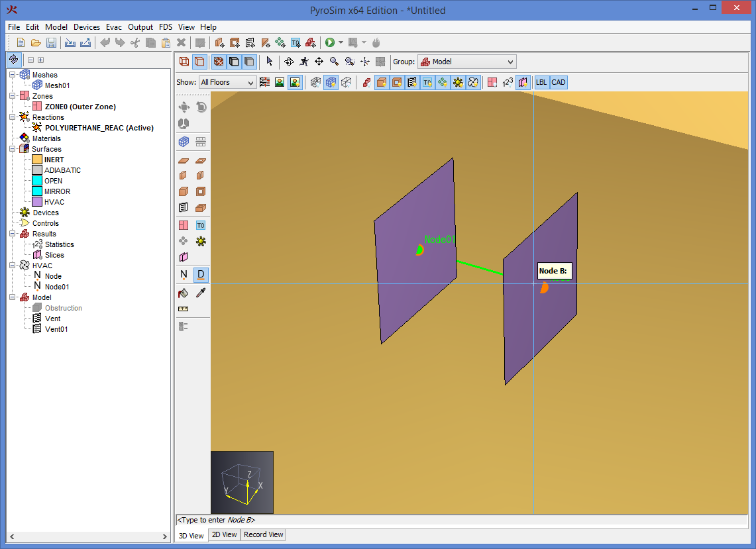This screenshot has width=756, height=549.
Task: Select POLYURETHANE_REAC (Active) reaction
Action: click(99, 128)
